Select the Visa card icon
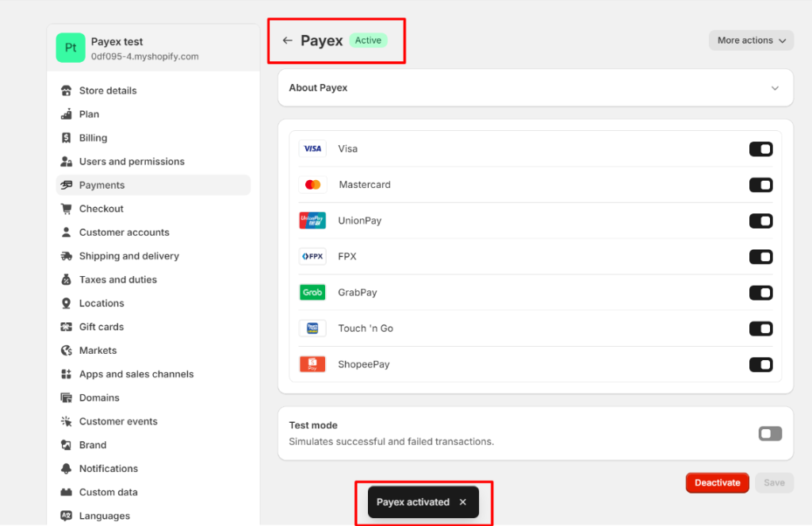This screenshot has width=812, height=526. tap(312, 148)
